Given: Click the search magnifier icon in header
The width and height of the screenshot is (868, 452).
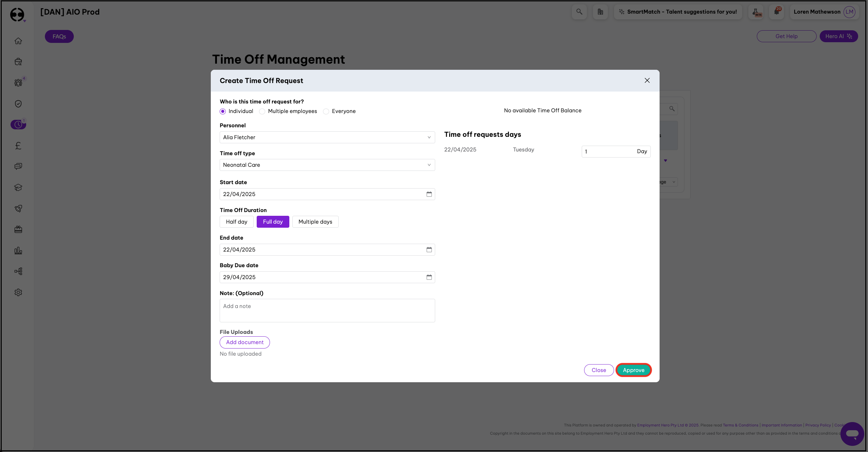Looking at the screenshot, I should point(579,12).
